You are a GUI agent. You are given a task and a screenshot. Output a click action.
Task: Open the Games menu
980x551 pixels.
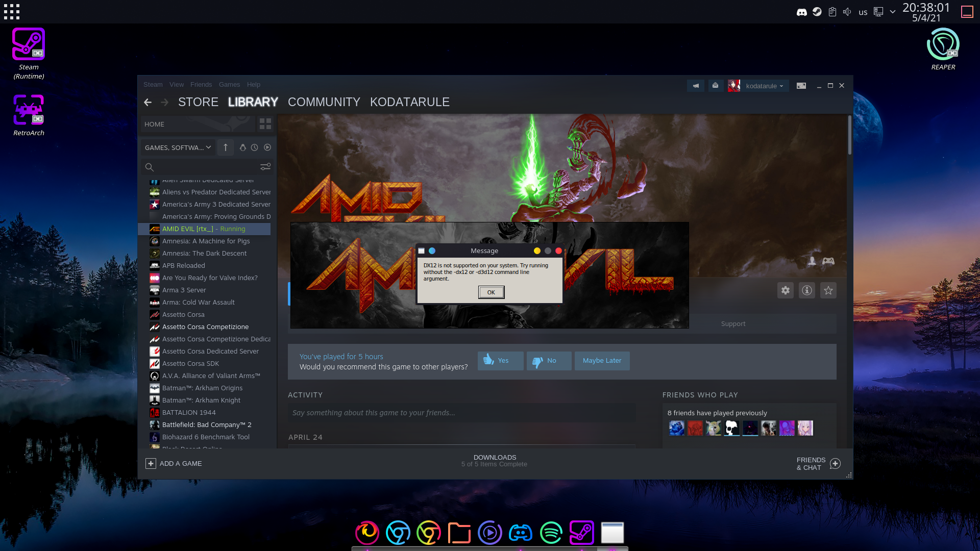click(x=229, y=85)
